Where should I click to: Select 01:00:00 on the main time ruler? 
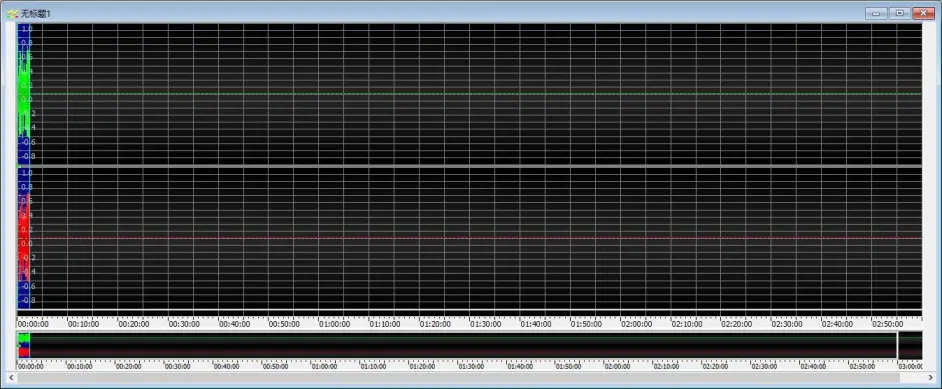(334, 324)
